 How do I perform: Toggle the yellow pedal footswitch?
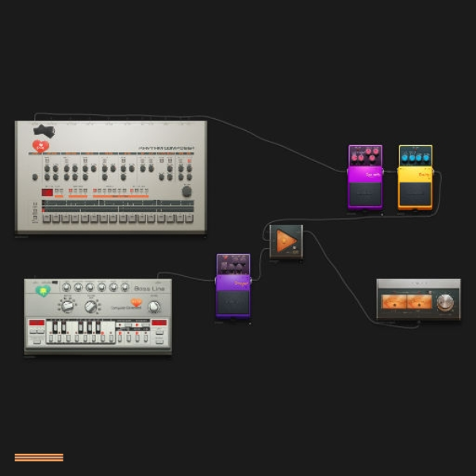[x=415, y=194]
